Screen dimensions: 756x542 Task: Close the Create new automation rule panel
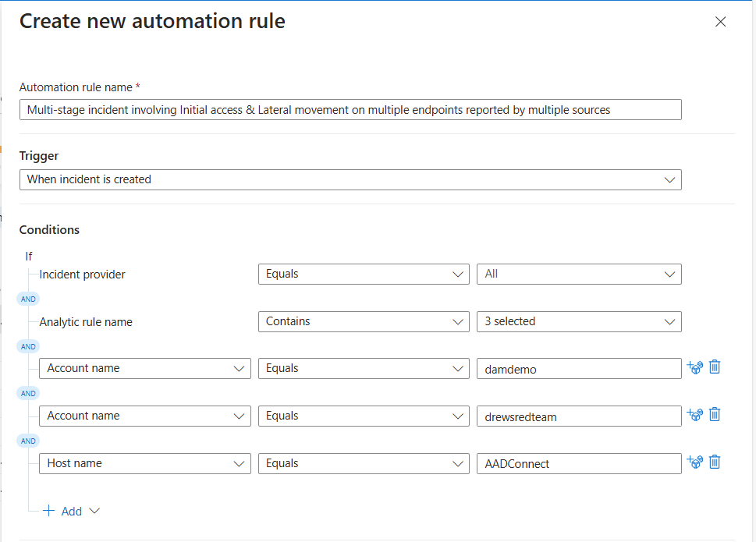tap(720, 22)
